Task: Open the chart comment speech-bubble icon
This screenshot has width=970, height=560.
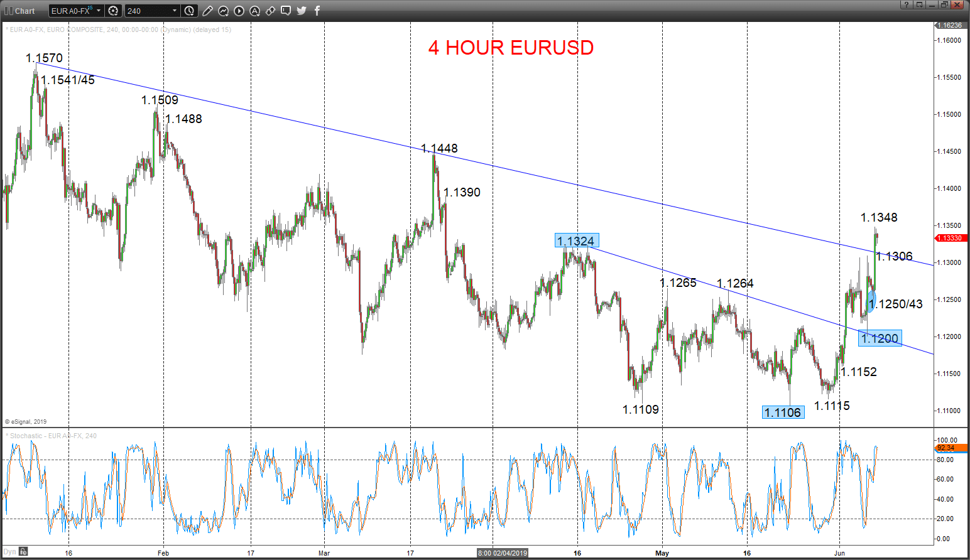Action: click(x=286, y=11)
